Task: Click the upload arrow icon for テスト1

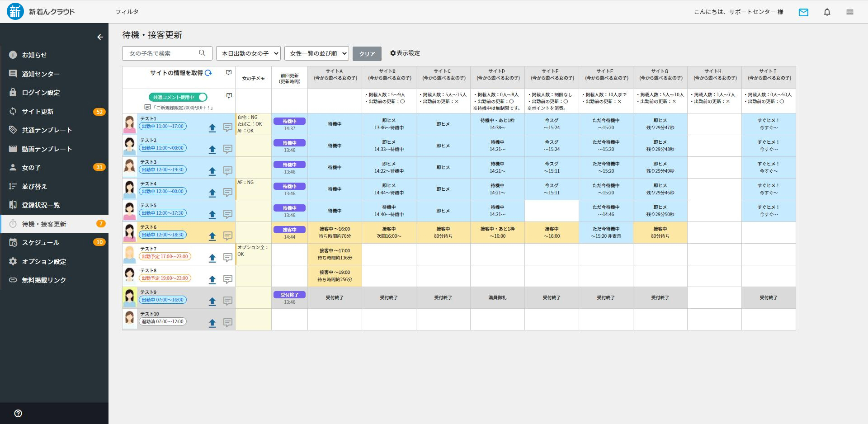Action: (x=212, y=128)
